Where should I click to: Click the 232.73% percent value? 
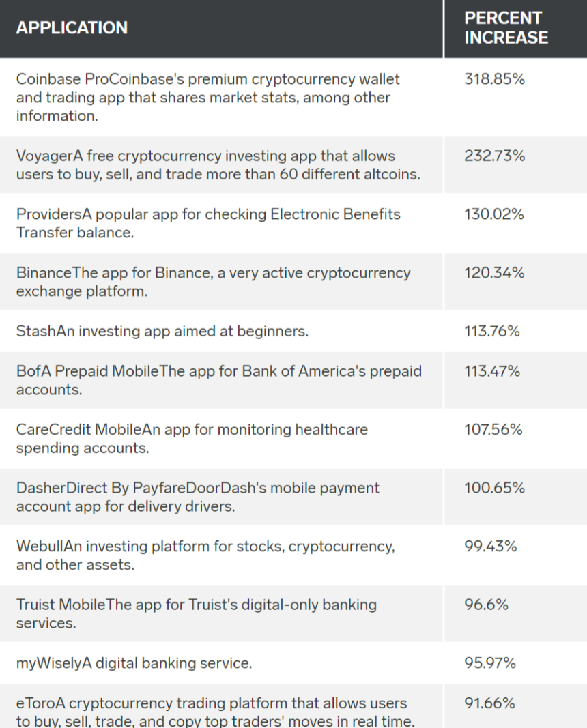click(x=494, y=156)
